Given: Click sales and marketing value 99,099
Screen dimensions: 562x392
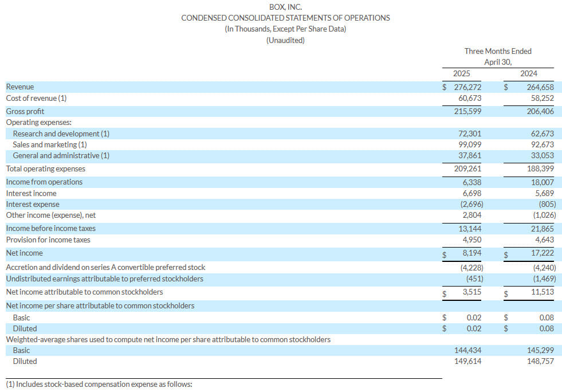Looking at the screenshot, I should click(470, 144).
